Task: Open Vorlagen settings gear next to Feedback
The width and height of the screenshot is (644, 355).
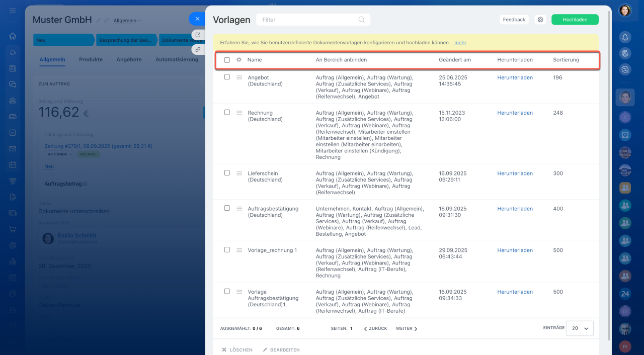Action: (x=540, y=20)
